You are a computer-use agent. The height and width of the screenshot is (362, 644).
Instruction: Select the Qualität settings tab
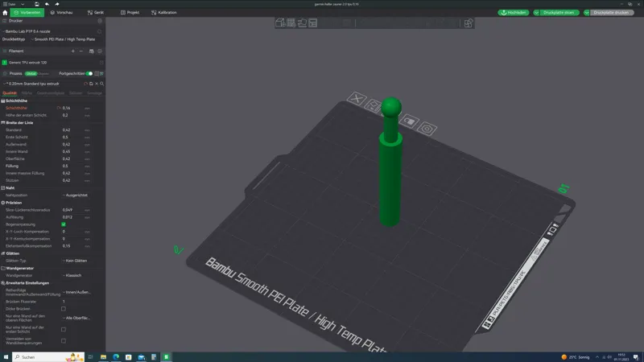pos(10,93)
